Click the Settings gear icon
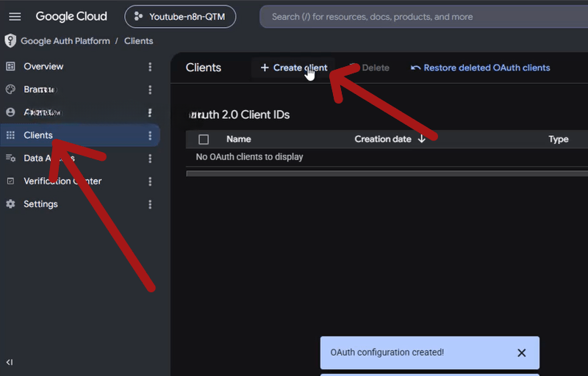Screen dimensions: 588x376 [x=10, y=204]
